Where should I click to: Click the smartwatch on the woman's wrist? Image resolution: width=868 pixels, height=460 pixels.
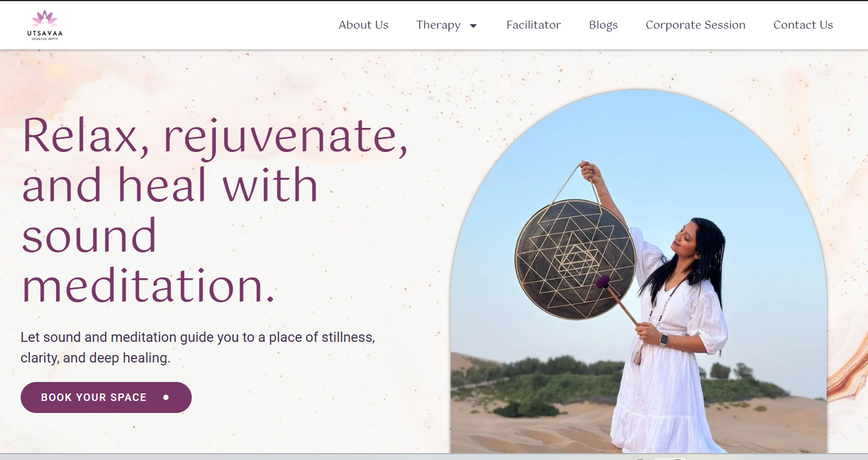(664, 340)
